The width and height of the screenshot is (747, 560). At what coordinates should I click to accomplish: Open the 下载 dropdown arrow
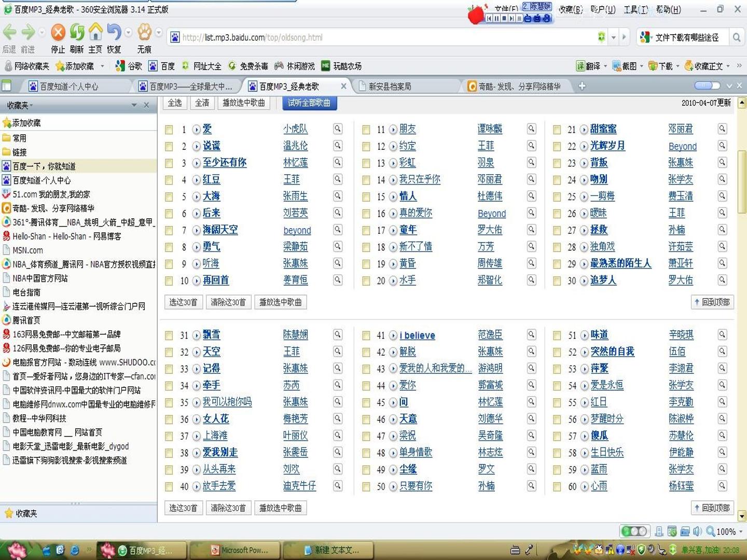tap(677, 66)
